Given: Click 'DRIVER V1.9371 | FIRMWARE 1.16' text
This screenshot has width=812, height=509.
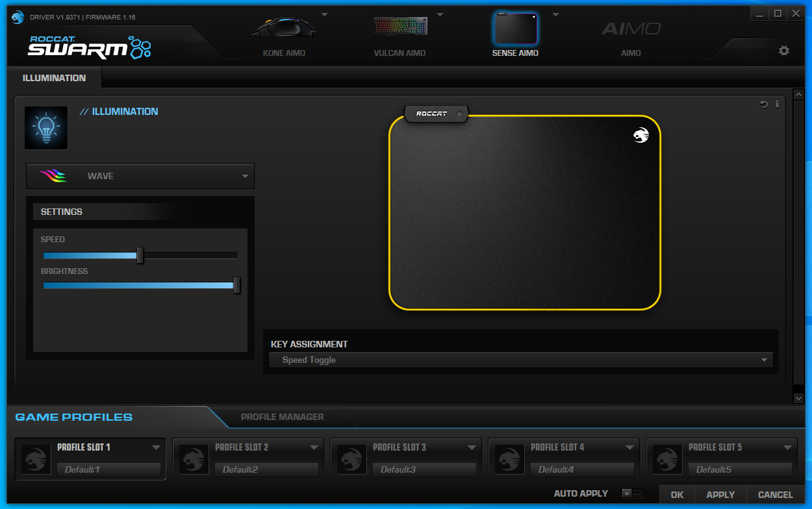Looking at the screenshot, I should click(82, 17).
